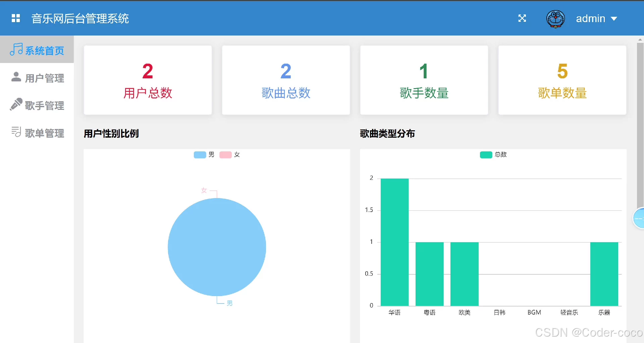Screen dimensions: 644x343
Task: Click the 歌曲总数 statistics card
Action: (286, 80)
